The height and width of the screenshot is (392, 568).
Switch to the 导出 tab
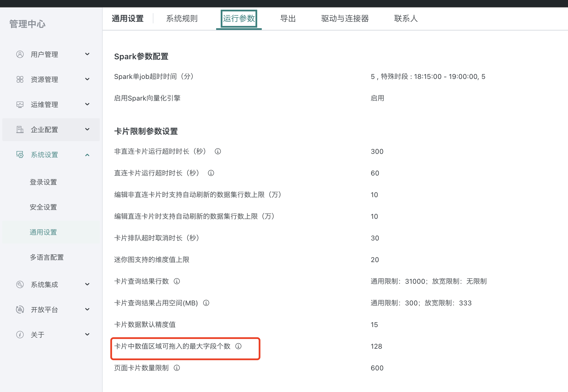tap(289, 18)
